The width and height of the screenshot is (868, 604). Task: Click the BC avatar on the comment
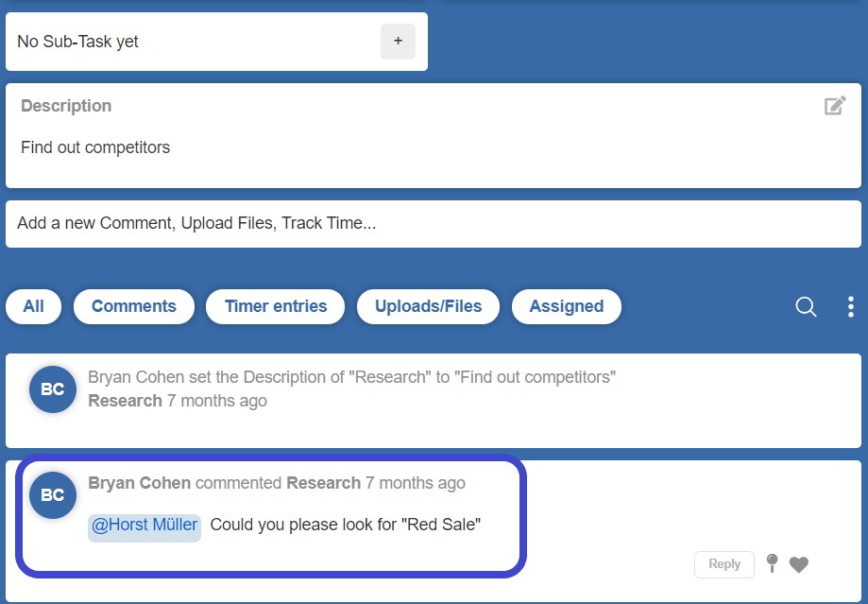(x=53, y=495)
